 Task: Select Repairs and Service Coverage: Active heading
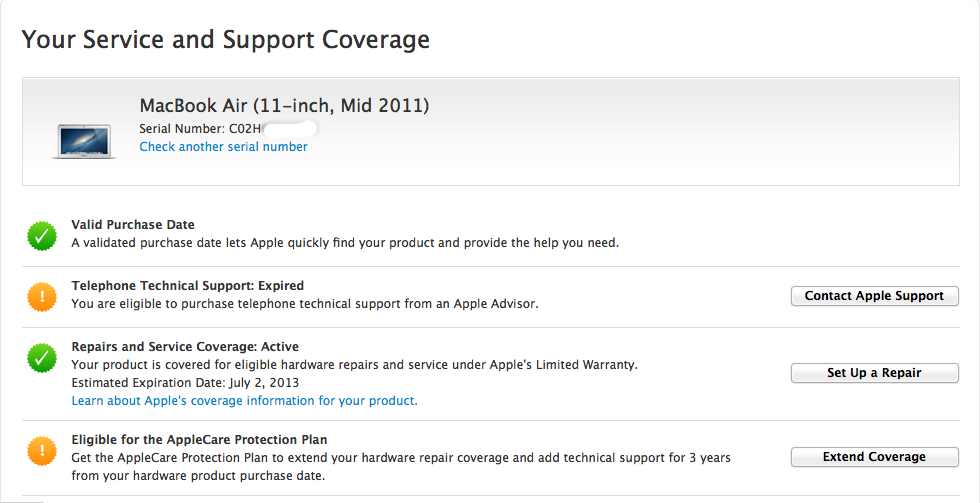click(185, 346)
